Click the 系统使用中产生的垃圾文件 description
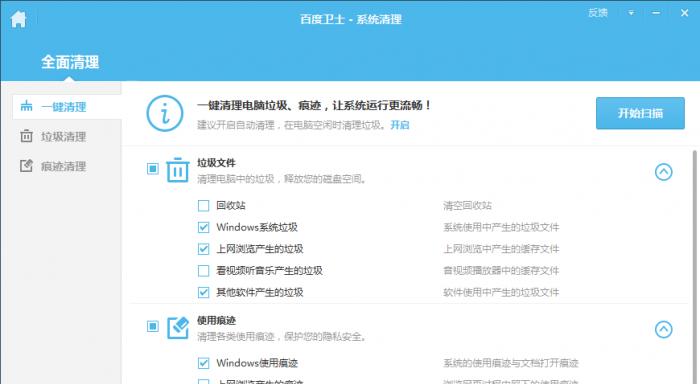This screenshot has width=700, height=384. (x=501, y=227)
